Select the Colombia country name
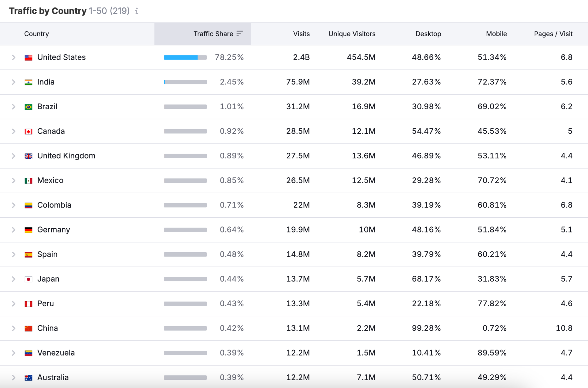The height and width of the screenshot is (388, 588). (54, 205)
